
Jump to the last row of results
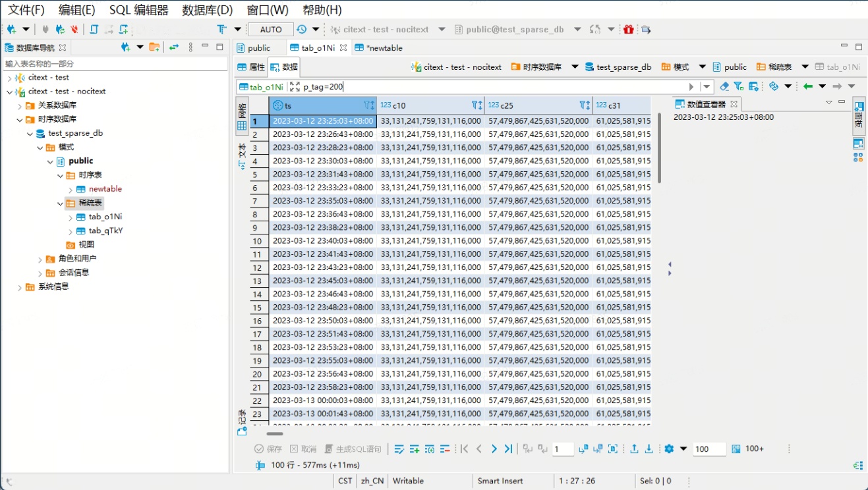tap(508, 449)
